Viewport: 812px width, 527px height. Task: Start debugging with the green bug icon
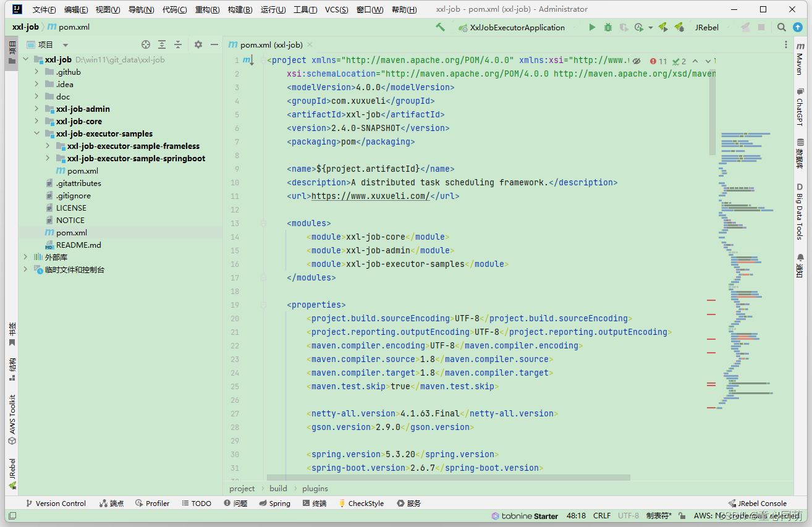[x=608, y=27]
